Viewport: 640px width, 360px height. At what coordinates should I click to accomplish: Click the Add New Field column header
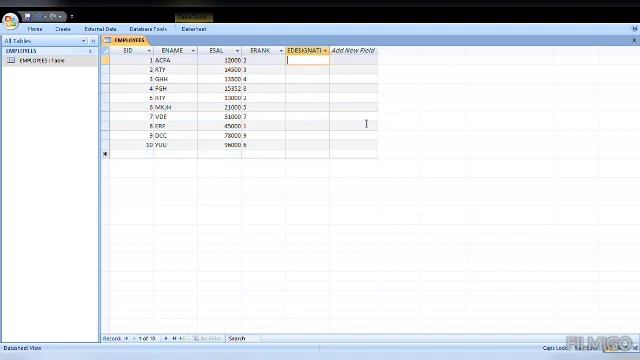pos(353,51)
